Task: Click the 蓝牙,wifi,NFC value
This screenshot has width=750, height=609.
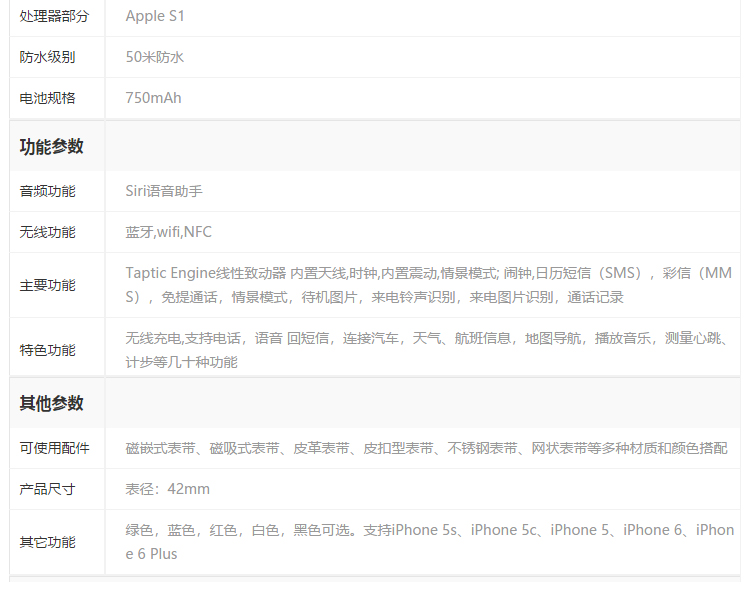Action: click(x=168, y=233)
